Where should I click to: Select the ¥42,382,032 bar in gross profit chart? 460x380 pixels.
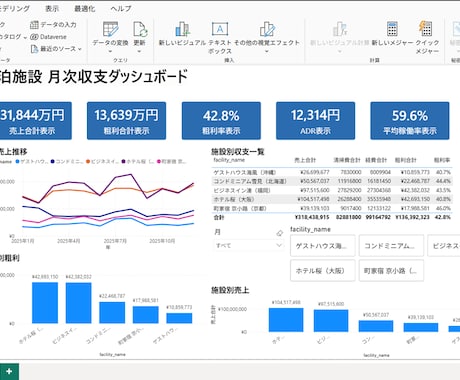[x=79, y=303]
